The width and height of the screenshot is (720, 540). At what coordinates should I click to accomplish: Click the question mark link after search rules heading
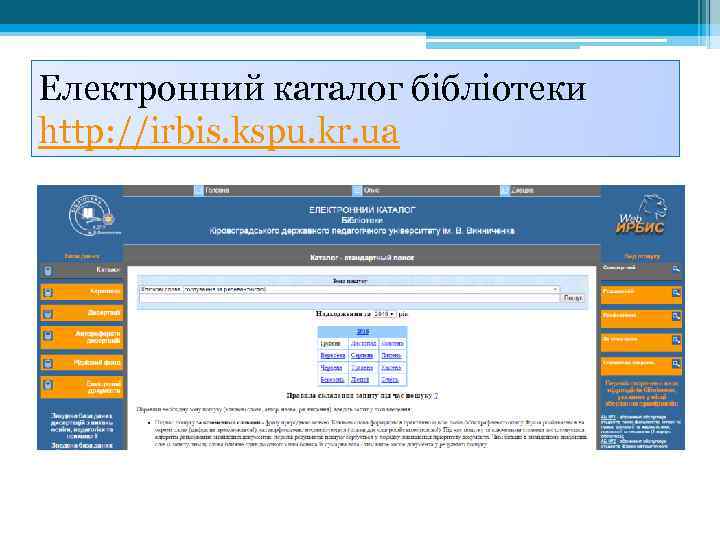tap(436, 395)
